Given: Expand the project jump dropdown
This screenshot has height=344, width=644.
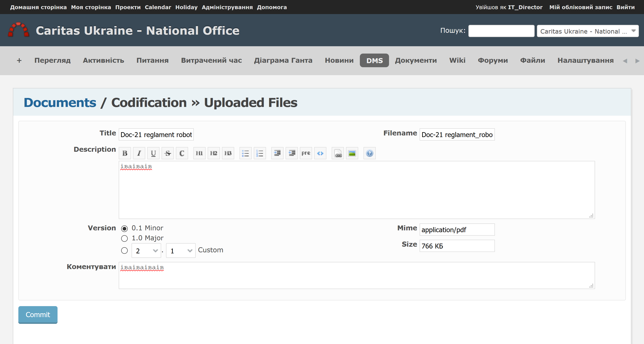Looking at the screenshot, I should 587,31.
